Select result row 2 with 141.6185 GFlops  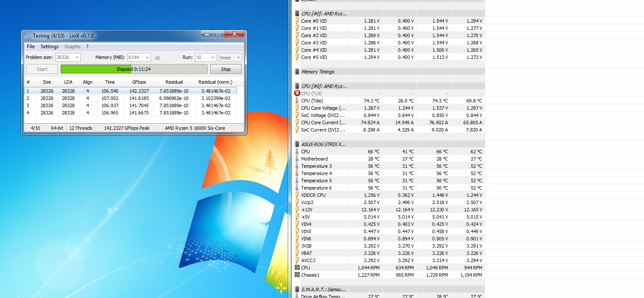[x=130, y=98]
